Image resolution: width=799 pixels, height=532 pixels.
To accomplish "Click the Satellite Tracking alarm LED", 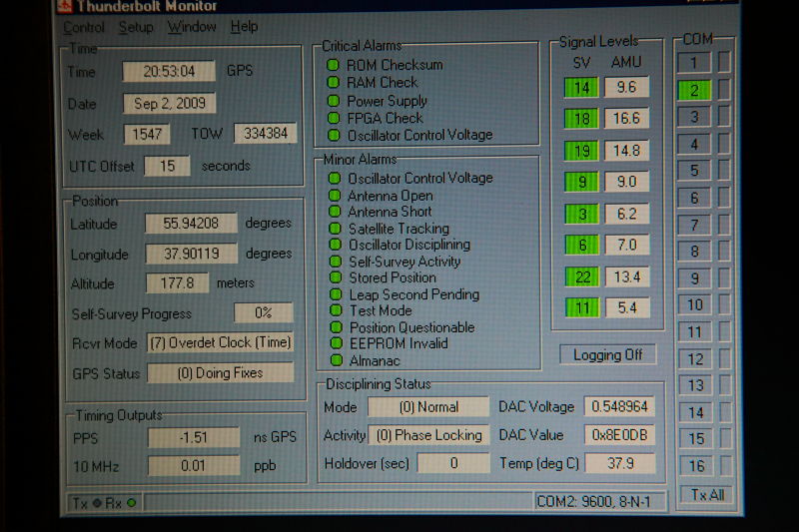I will [334, 229].
